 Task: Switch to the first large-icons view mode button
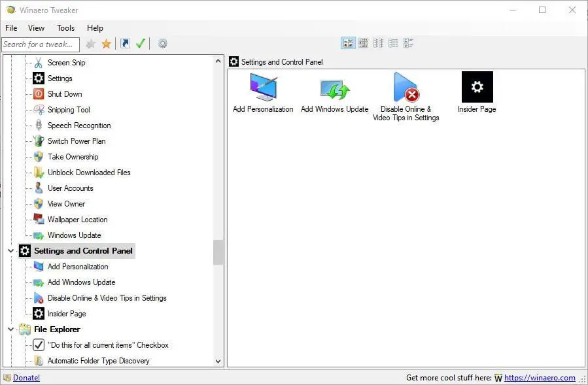coord(348,43)
